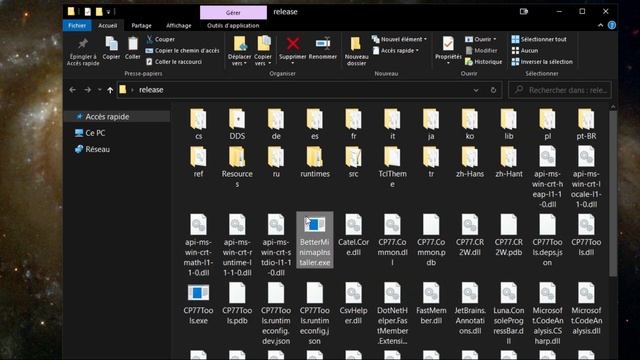
Task: Open the Fichier menu
Action: click(x=77, y=25)
